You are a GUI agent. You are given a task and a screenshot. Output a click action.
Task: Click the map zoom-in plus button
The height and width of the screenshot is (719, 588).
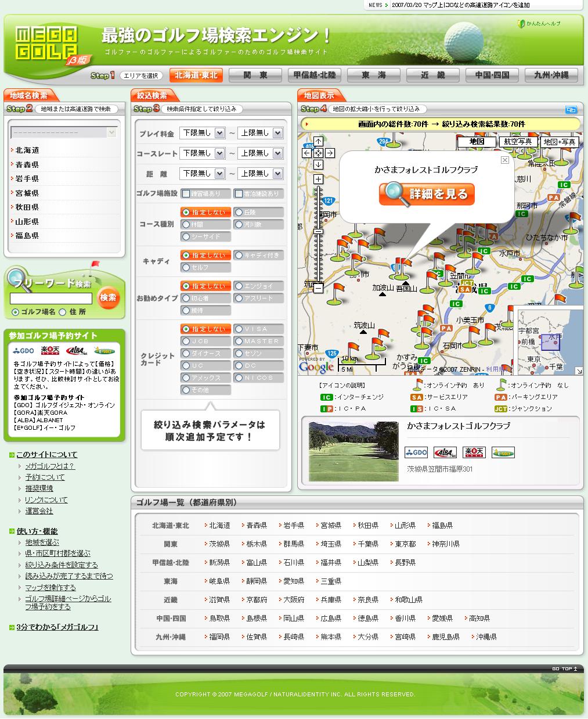(318, 179)
